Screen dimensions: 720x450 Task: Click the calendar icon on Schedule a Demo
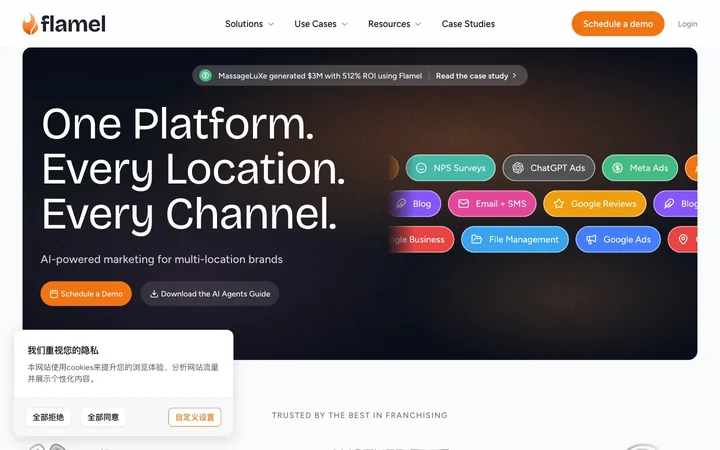point(54,294)
